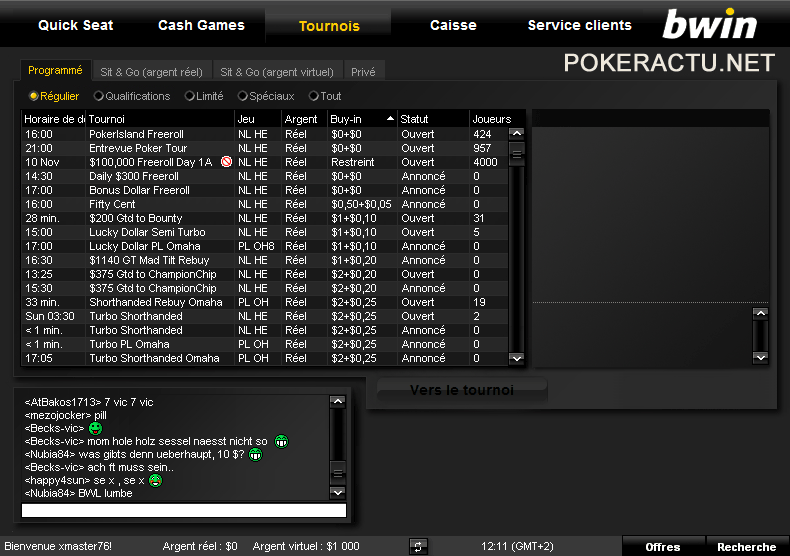Switch to the Sit & Go (argent réel) tab

click(151, 72)
